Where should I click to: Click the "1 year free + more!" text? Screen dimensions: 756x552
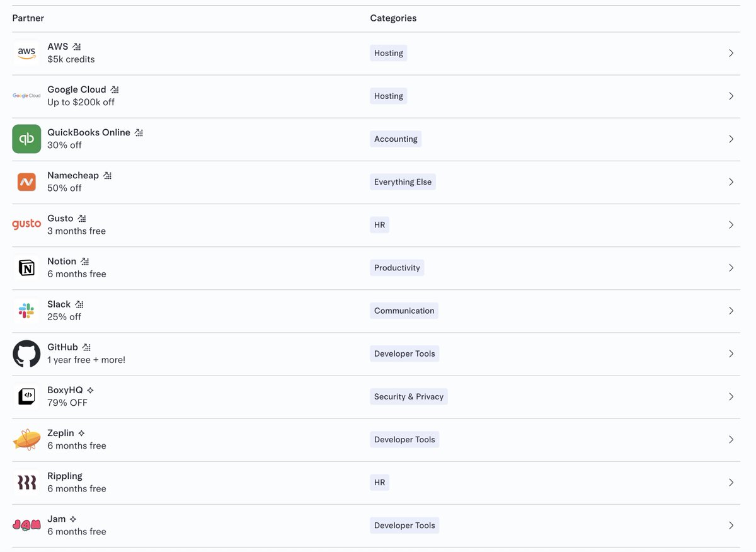[86, 360]
